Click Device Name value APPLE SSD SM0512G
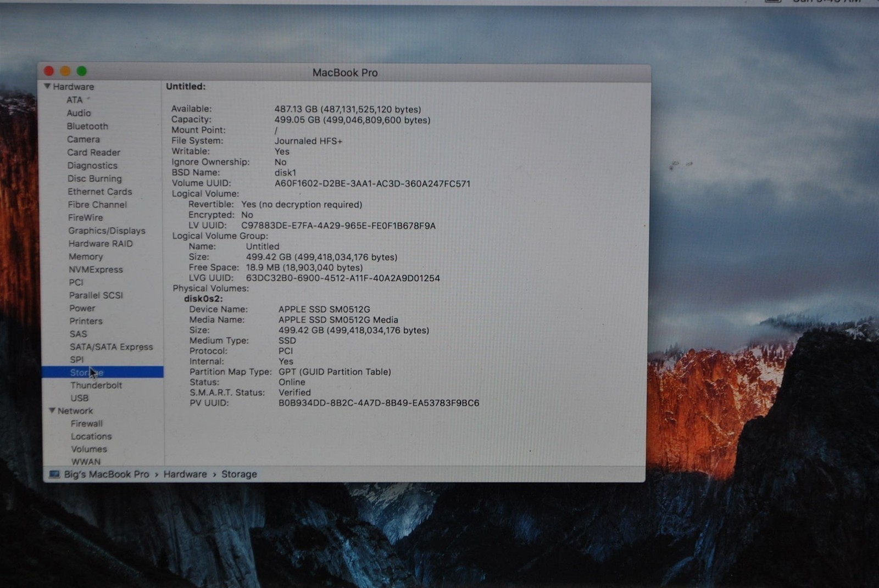Viewport: 879px width, 588px height. pos(324,309)
